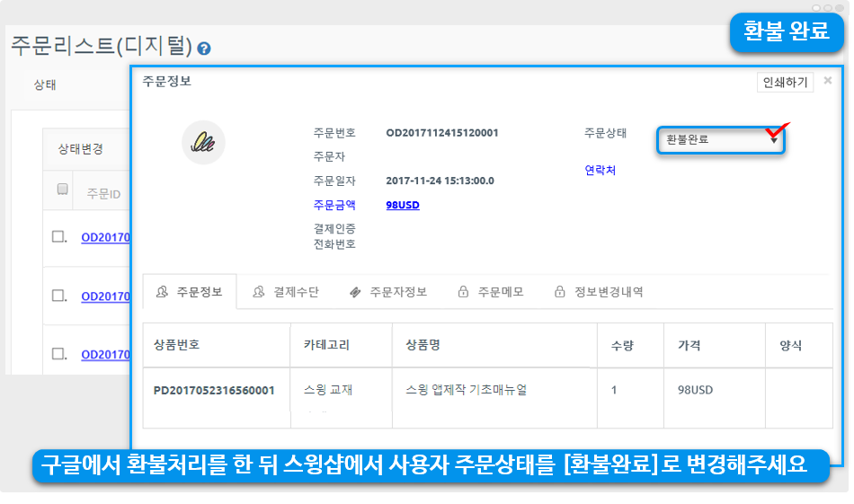The image size is (854, 504).
Task: Open the 정보변경내역 tab
Action: click(x=599, y=292)
